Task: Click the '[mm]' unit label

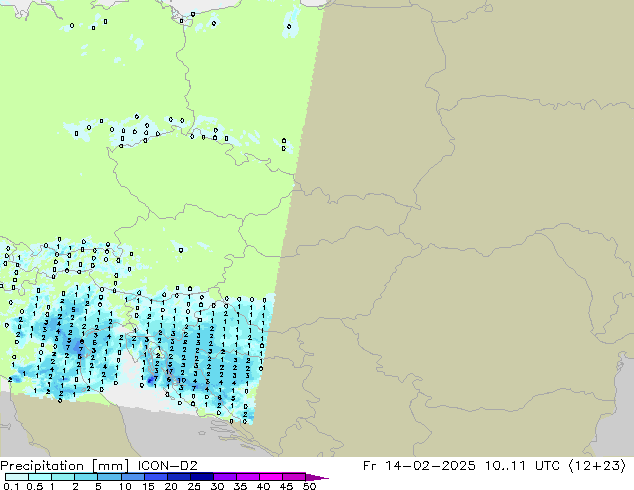Action: click(111, 466)
